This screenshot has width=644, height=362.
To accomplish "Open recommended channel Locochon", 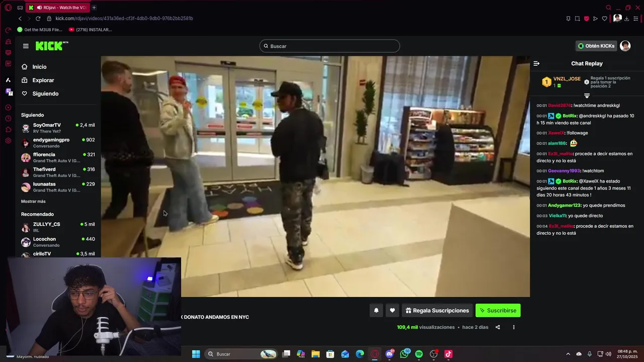I will click(x=58, y=242).
